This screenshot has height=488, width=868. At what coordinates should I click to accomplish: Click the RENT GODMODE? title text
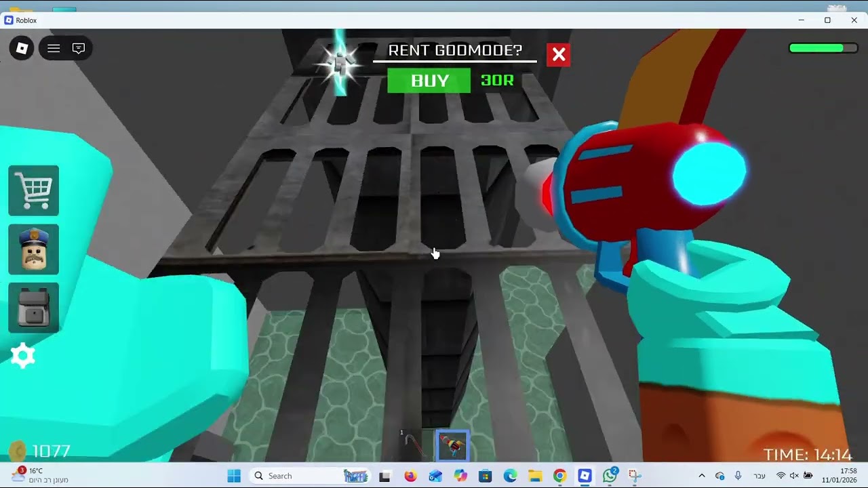(455, 50)
